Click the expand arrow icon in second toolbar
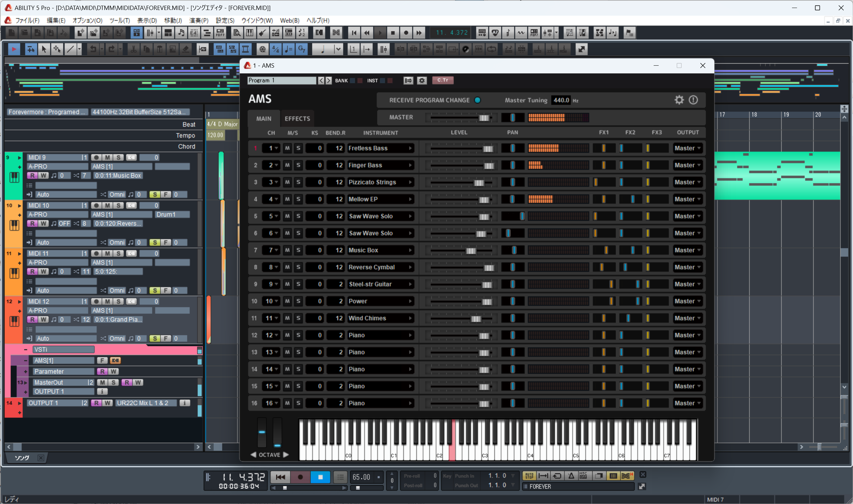The width and height of the screenshot is (853, 504). click(582, 49)
